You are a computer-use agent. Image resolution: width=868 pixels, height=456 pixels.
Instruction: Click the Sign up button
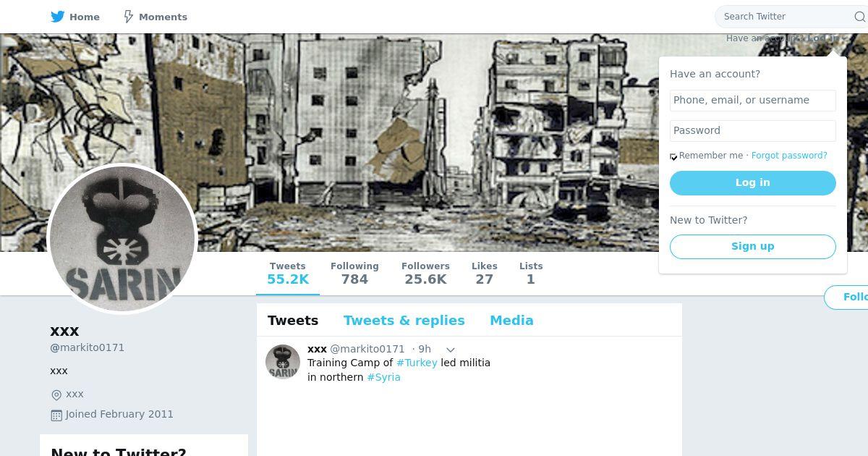753,247
